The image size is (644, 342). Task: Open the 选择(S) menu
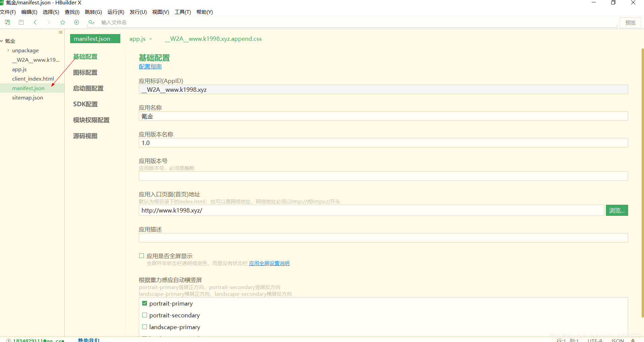pos(51,12)
